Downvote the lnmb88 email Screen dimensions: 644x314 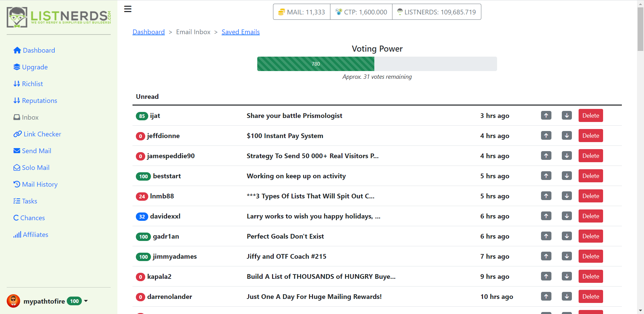click(x=567, y=196)
